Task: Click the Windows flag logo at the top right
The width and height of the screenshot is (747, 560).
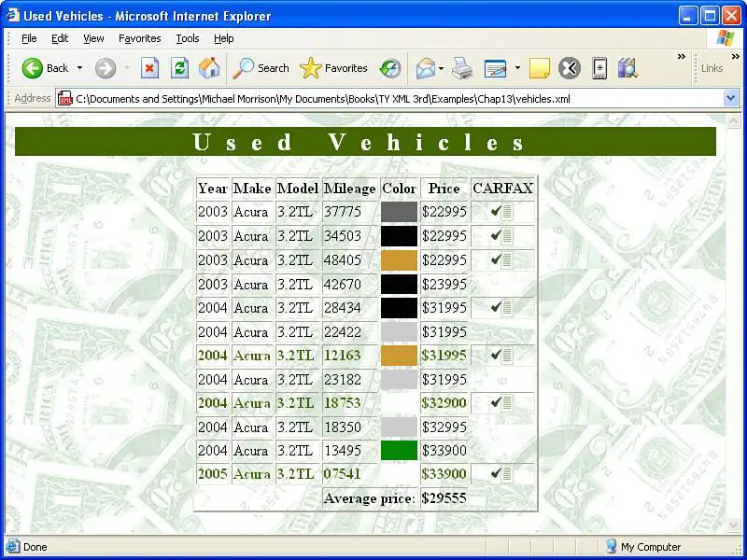Action: pyautogui.click(x=726, y=38)
